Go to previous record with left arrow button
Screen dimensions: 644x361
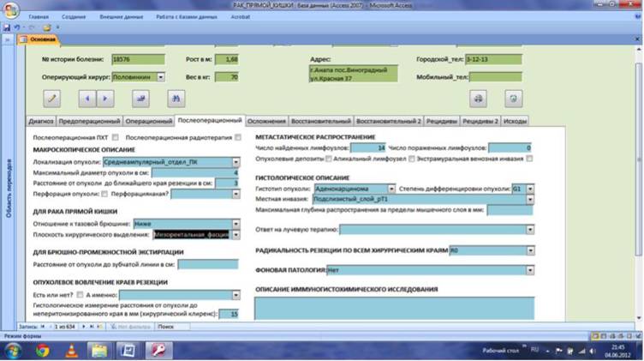87,99
